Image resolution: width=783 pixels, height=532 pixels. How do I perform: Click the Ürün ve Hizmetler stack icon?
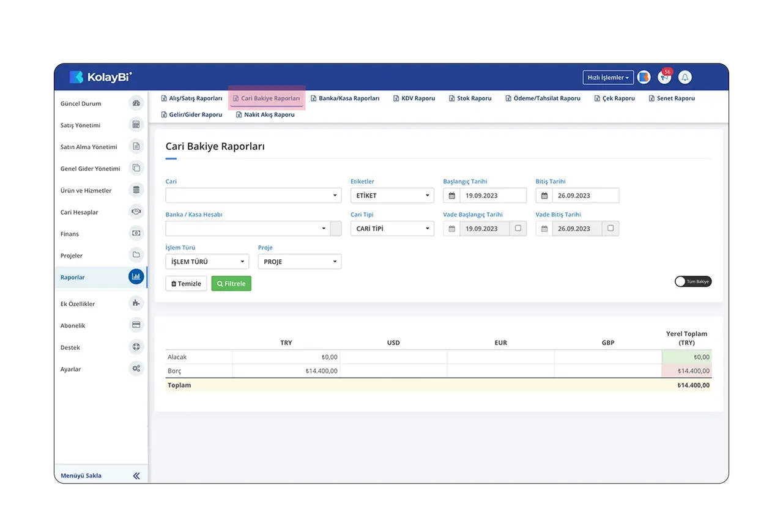point(136,190)
